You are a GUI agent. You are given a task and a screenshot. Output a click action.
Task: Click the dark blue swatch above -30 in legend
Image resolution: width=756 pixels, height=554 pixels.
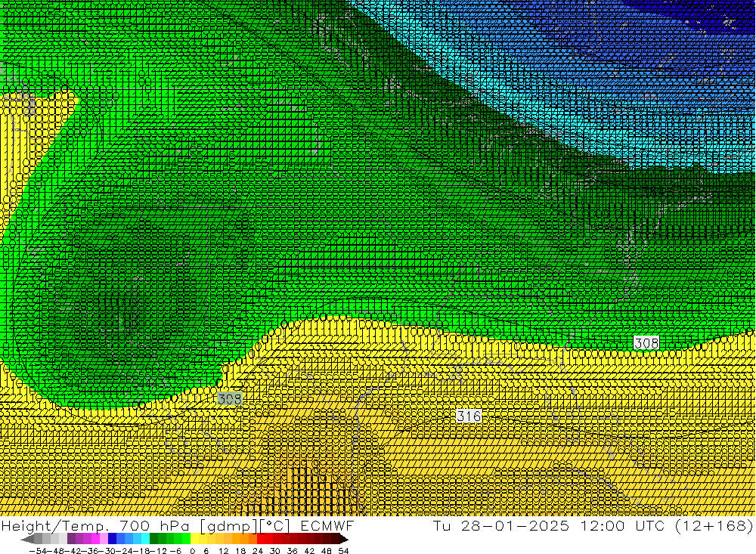113,539
